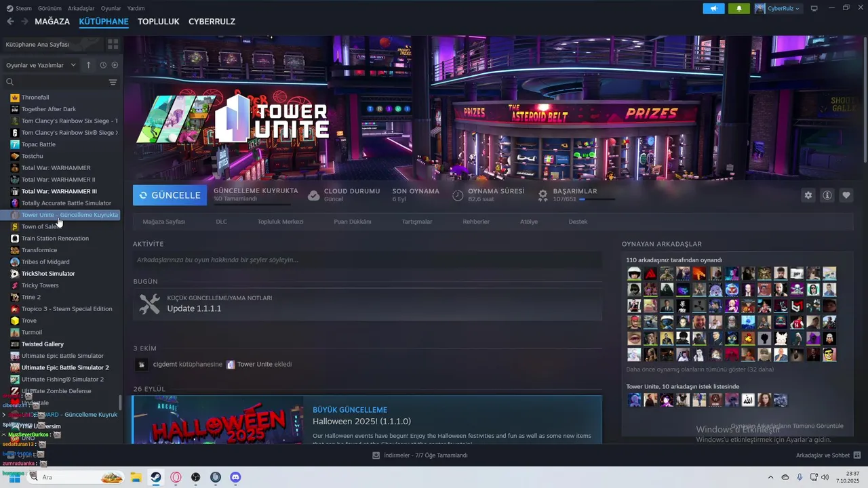
Task: Switch to MAĞAZA tab
Action: click(52, 22)
